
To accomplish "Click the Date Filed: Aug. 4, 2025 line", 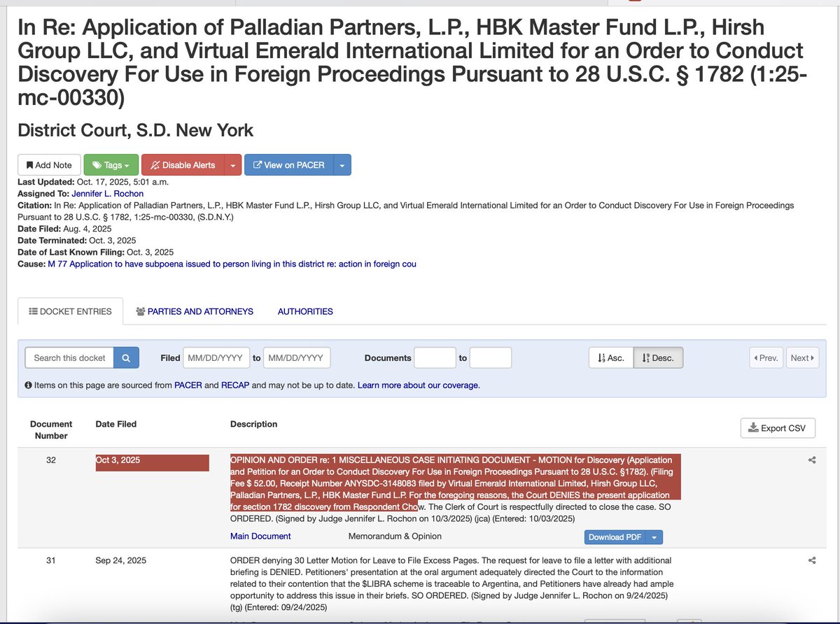I will [x=64, y=229].
